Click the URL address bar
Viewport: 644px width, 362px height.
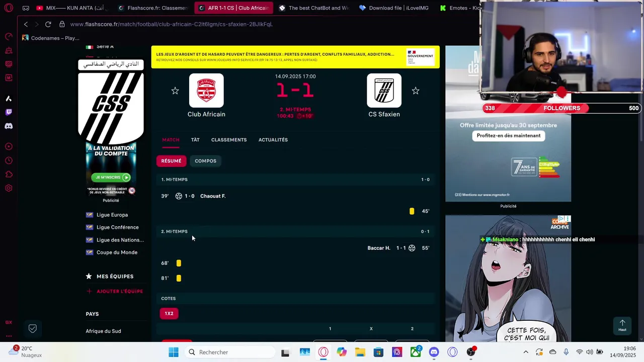(x=171, y=24)
